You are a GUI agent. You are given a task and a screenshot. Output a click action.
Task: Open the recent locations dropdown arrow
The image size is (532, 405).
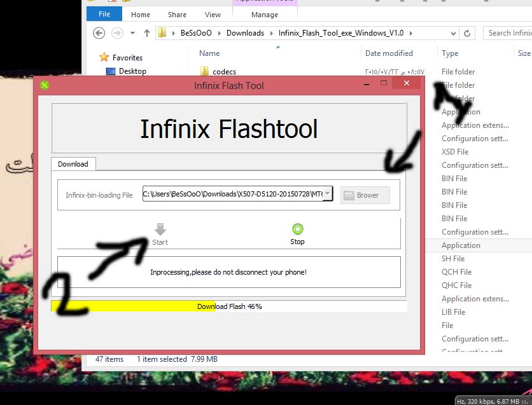click(132, 33)
